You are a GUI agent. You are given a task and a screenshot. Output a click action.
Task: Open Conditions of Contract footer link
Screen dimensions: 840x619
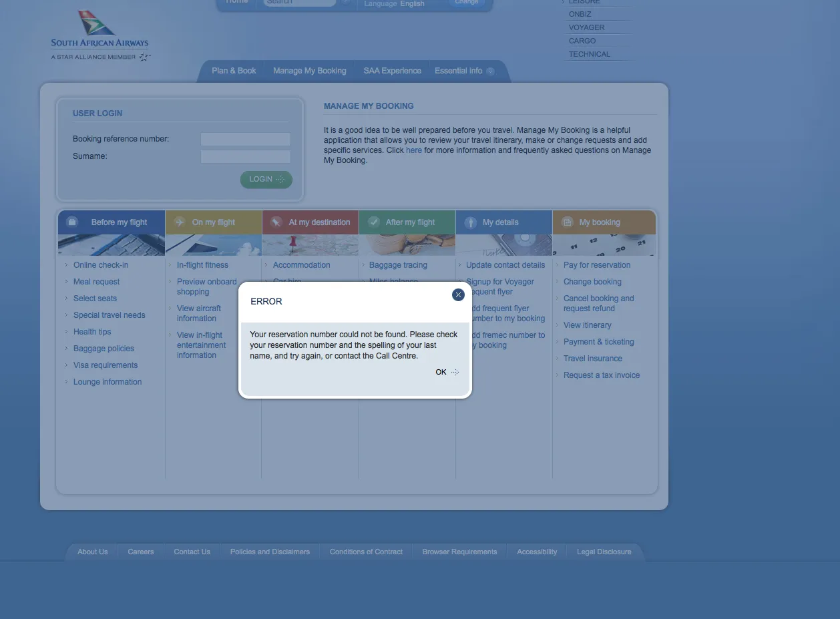[x=366, y=552]
